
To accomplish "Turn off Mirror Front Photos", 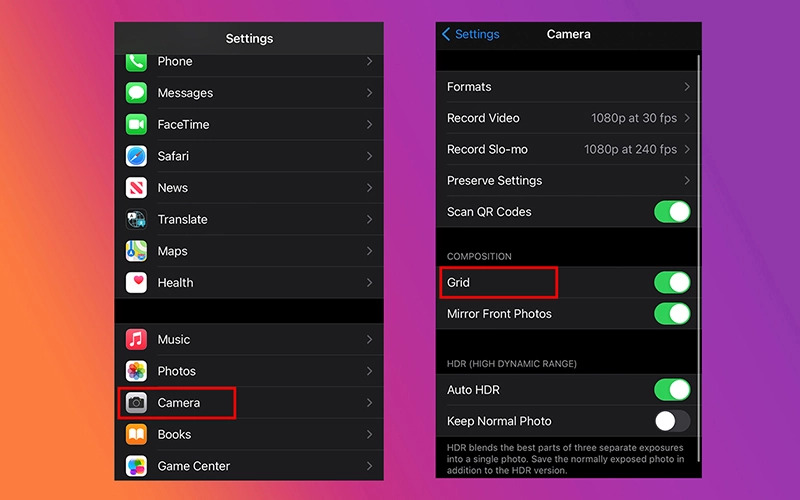I will pos(672,314).
